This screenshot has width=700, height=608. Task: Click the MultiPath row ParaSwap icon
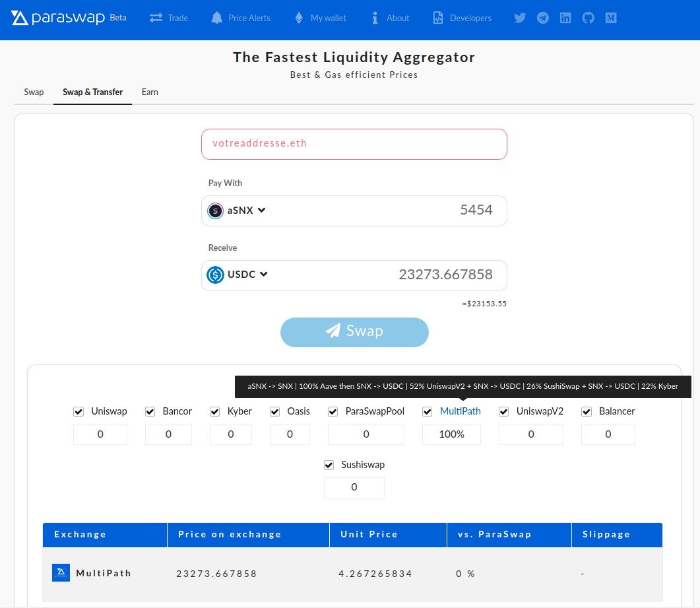pyautogui.click(x=61, y=573)
